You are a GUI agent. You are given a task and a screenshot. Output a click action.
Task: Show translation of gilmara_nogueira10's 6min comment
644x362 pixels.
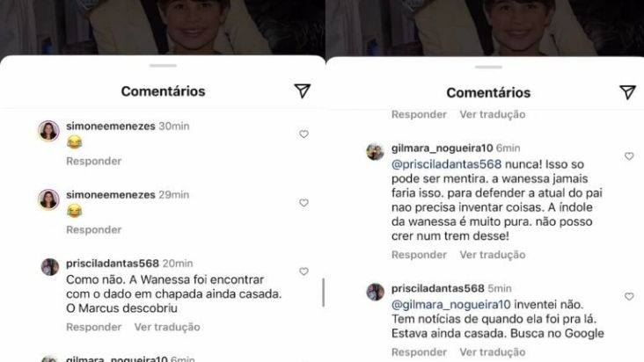point(493,255)
